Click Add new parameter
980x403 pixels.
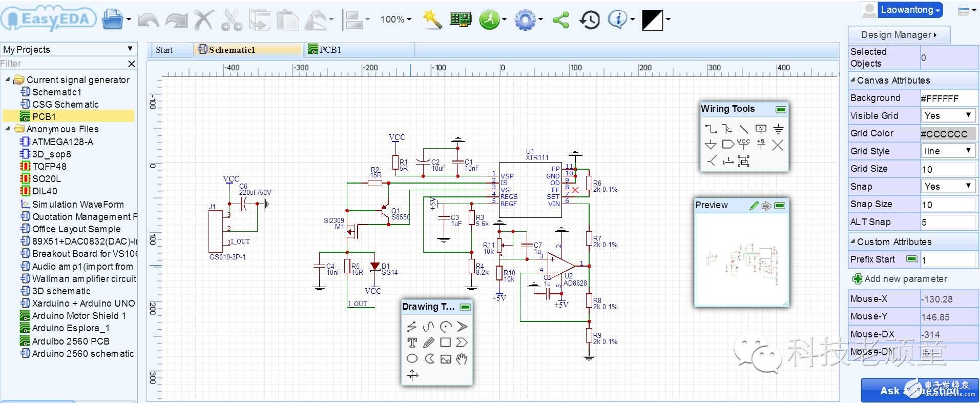click(900, 279)
